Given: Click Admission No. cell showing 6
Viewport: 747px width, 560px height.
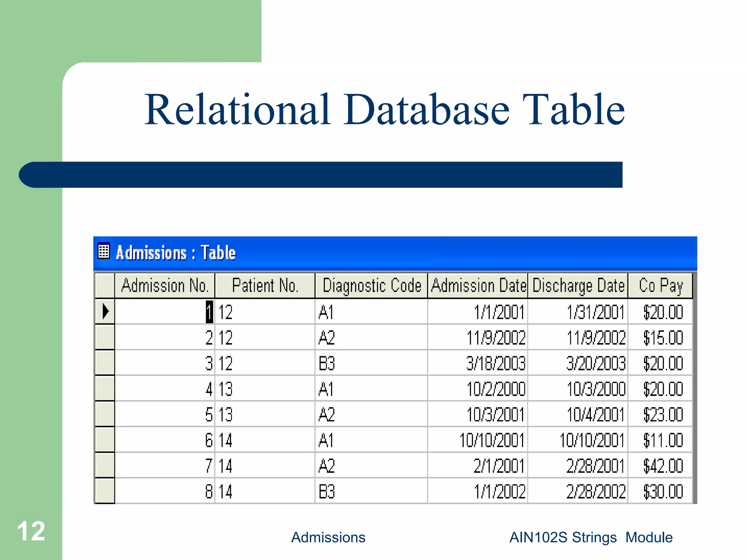Looking at the screenshot, I should [x=165, y=440].
